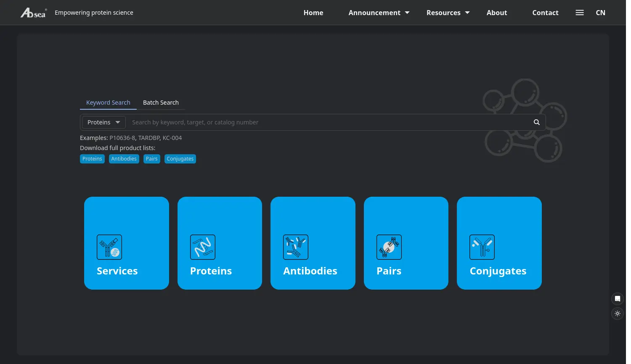Open the floating feedback chat icon
The height and width of the screenshot is (364, 631).
(617, 299)
